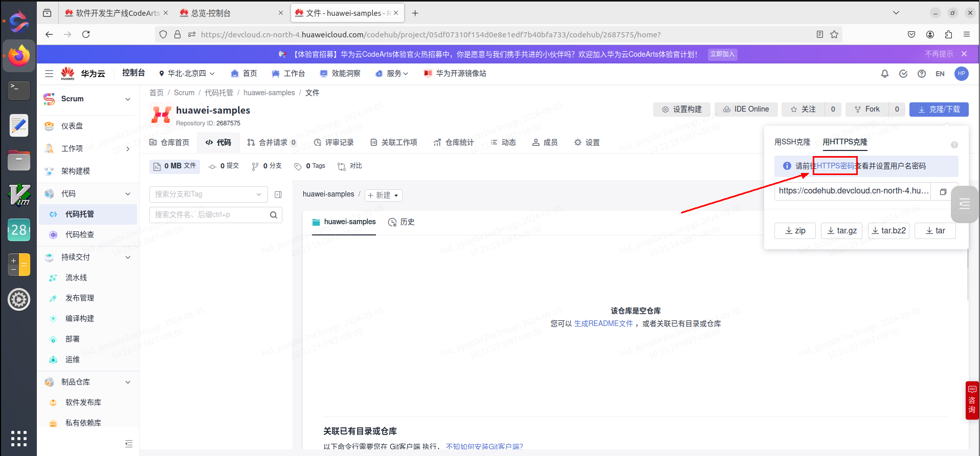Screen dimensions: 980x456
Task: Open the 仓库首页 tab
Action: pos(169,143)
